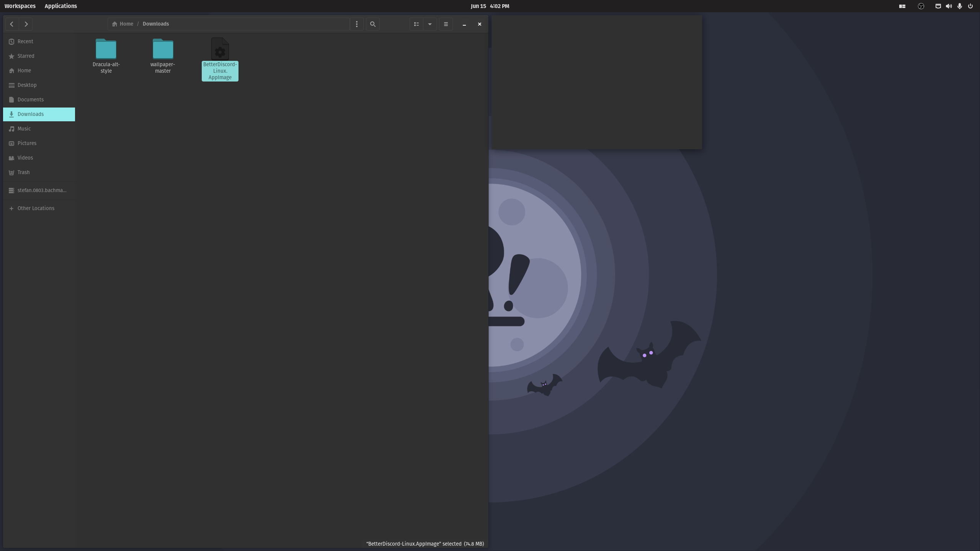Expand the view options dropdown arrow
Viewport: 980px width, 551px height.
[x=430, y=24]
